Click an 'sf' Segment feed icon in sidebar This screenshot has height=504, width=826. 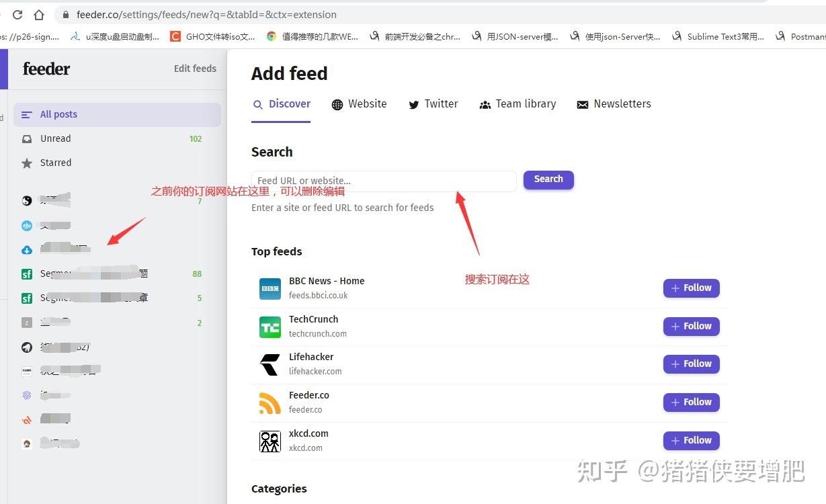point(26,274)
